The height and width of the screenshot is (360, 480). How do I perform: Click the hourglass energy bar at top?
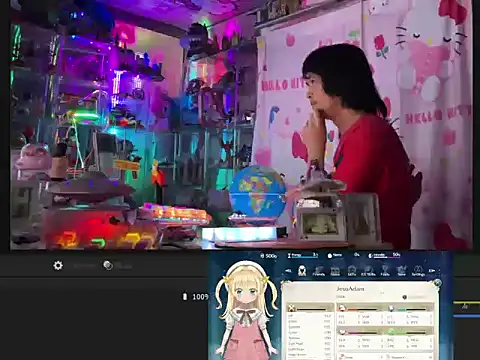point(303,255)
